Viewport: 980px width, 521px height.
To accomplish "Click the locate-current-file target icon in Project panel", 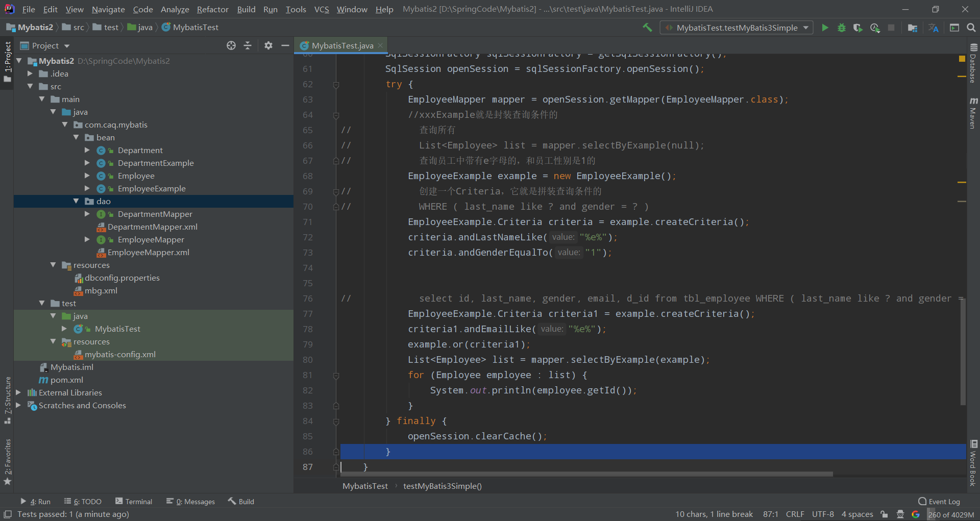I will pyautogui.click(x=231, y=45).
